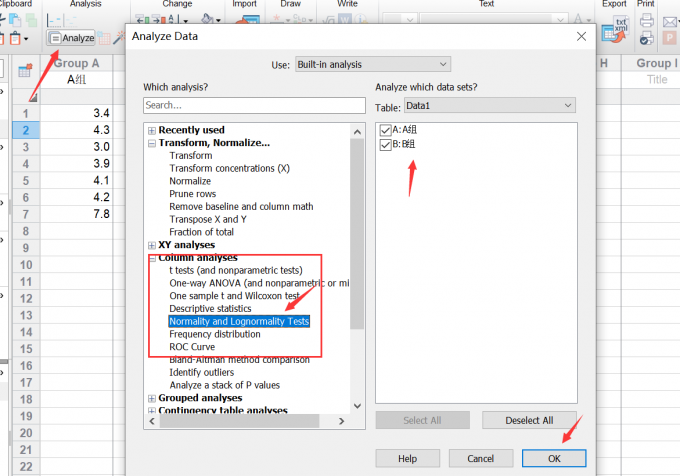Click the first fit-curve icon in Analysis group

(x=54, y=20)
